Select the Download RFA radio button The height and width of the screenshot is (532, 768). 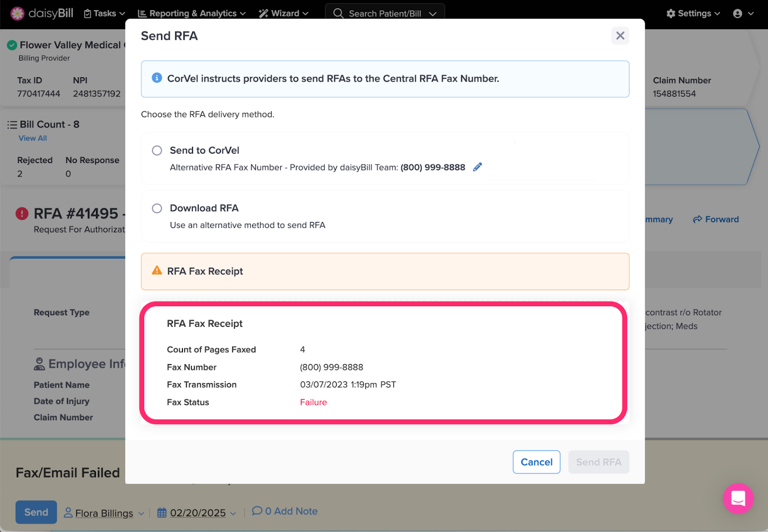pyautogui.click(x=157, y=208)
